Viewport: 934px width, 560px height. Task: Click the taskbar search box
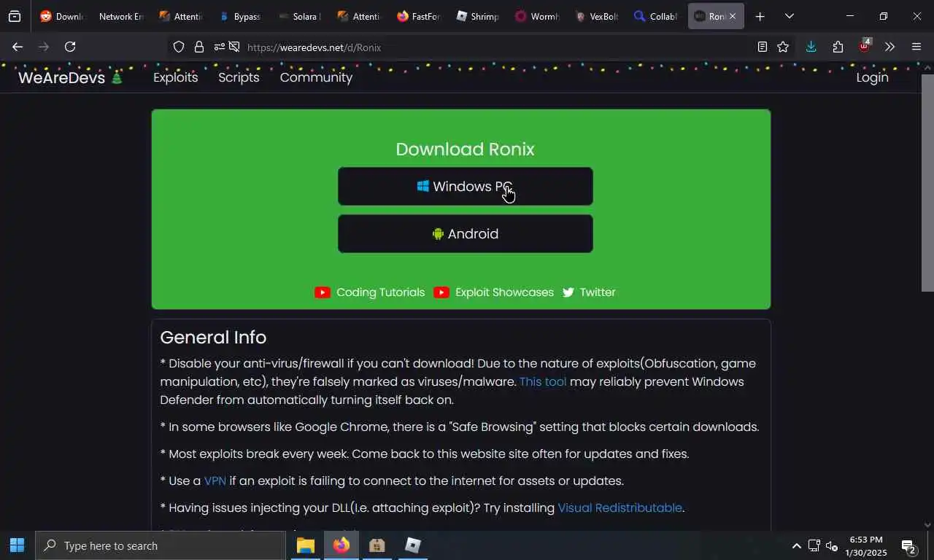(161, 545)
